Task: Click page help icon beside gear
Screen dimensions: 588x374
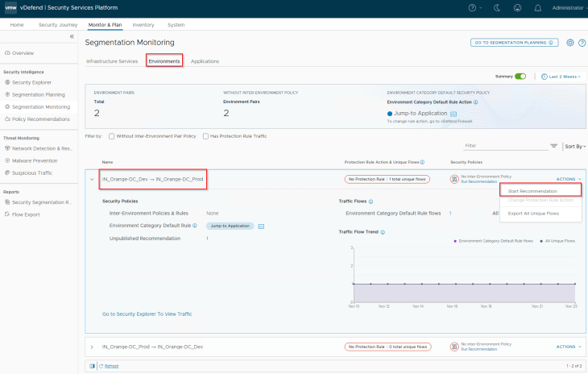Action: click(582, 42)
